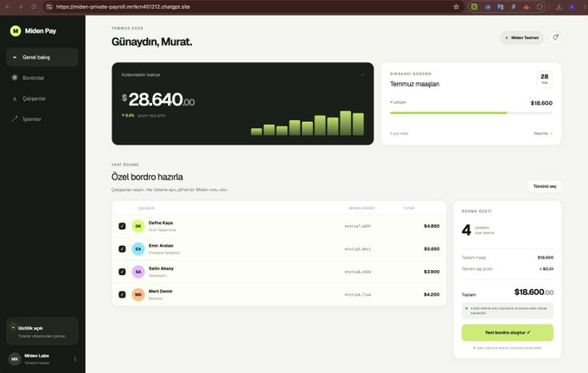Uncheck Selin Aksoy's checkbox
Image resolution: width=588 pixels, height=373 pixels.
tap(122, 271)
